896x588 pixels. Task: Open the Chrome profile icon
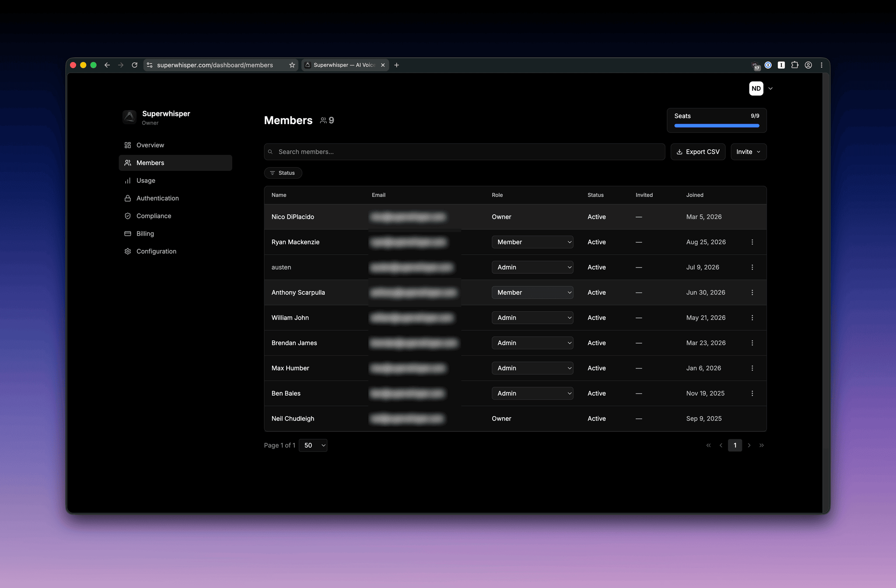tap(808, 65)
